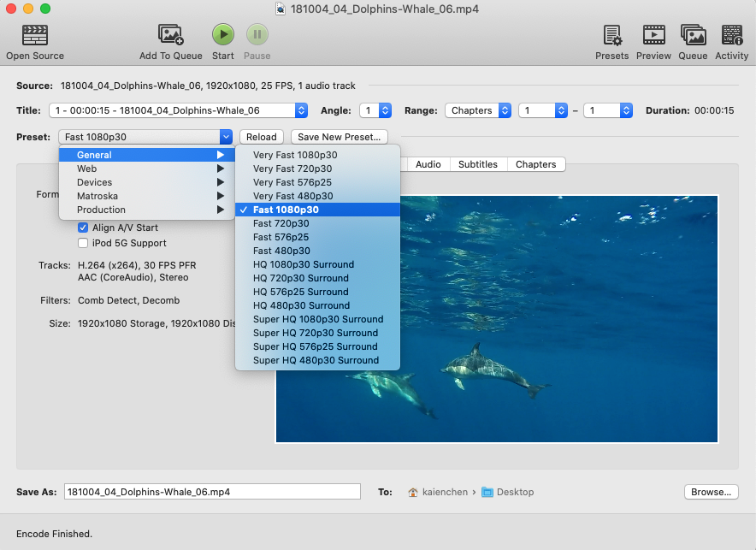Choose the Very Fast 1080p30 preset
756x550 pixels.
[318, 155]
